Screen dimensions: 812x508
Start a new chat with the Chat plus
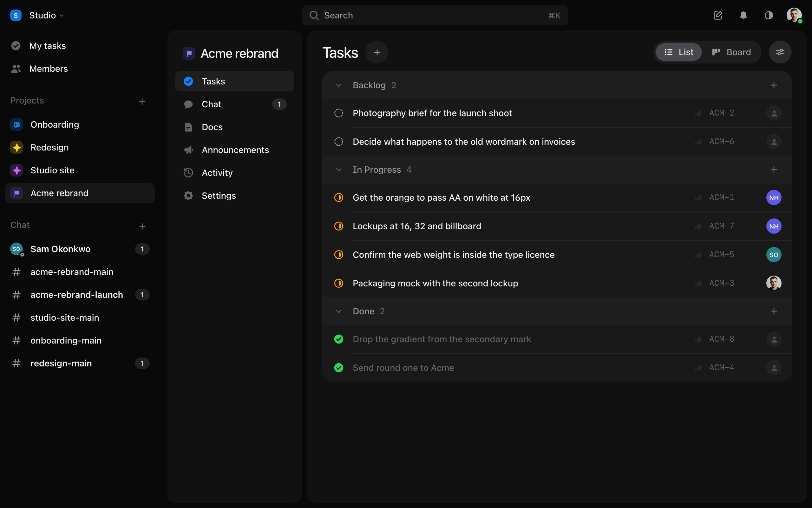(x=142, y=226)
